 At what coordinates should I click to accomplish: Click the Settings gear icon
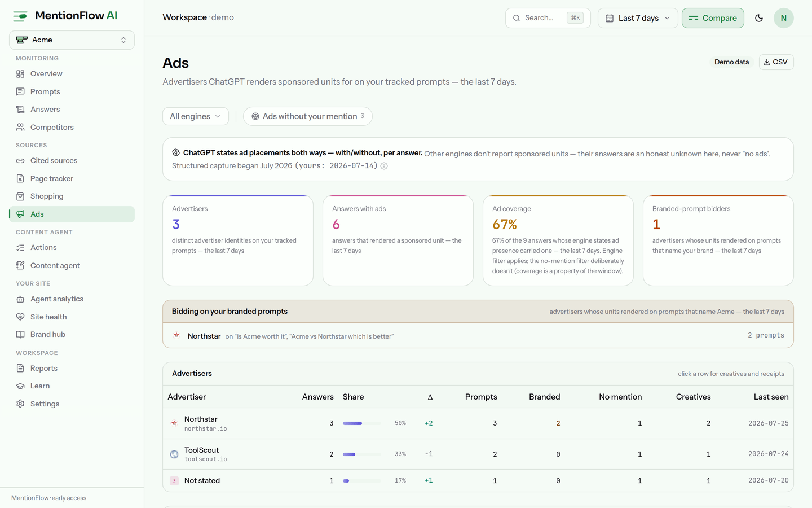click(x=20, y=404)
